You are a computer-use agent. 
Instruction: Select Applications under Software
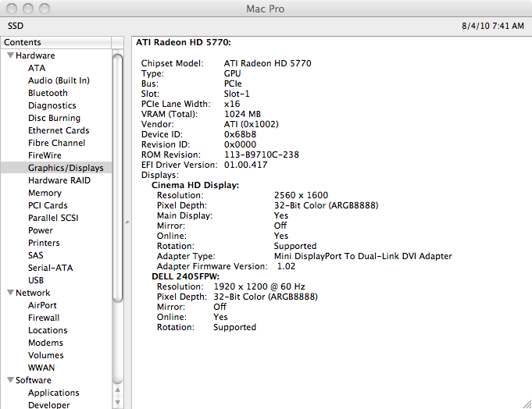point(54,393)
